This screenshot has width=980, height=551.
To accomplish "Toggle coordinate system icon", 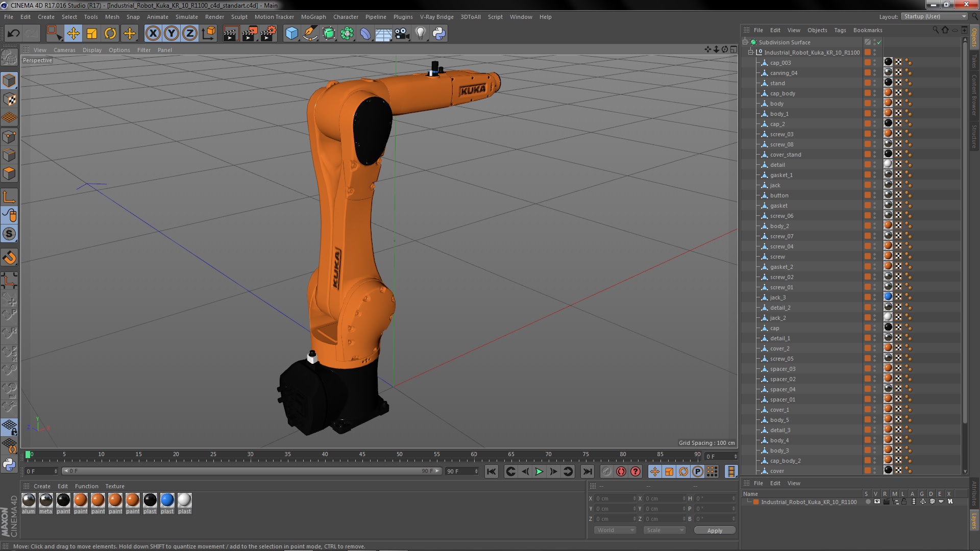I will tap(209, 34).
